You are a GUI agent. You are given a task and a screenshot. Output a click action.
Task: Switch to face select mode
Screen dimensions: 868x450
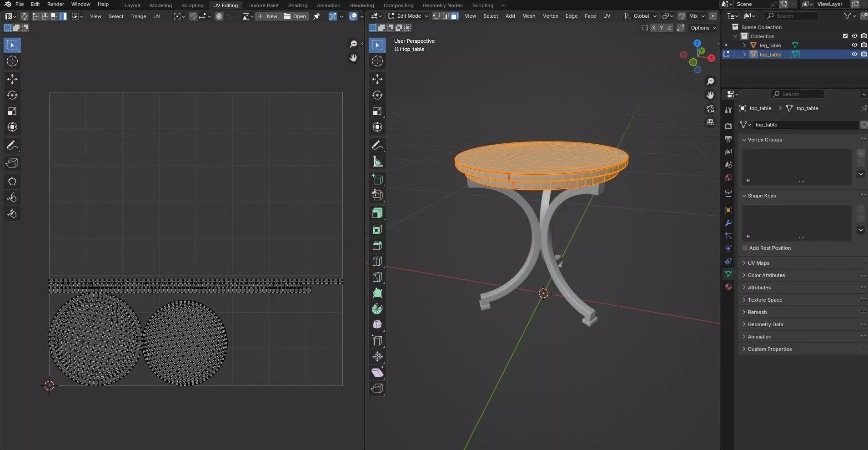454,16
